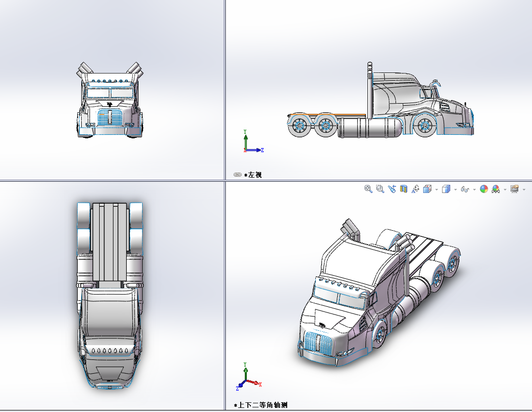532x412 pixels.
Task: Click the XYZ triad in the isometric view
Action: tap(249, 376)
